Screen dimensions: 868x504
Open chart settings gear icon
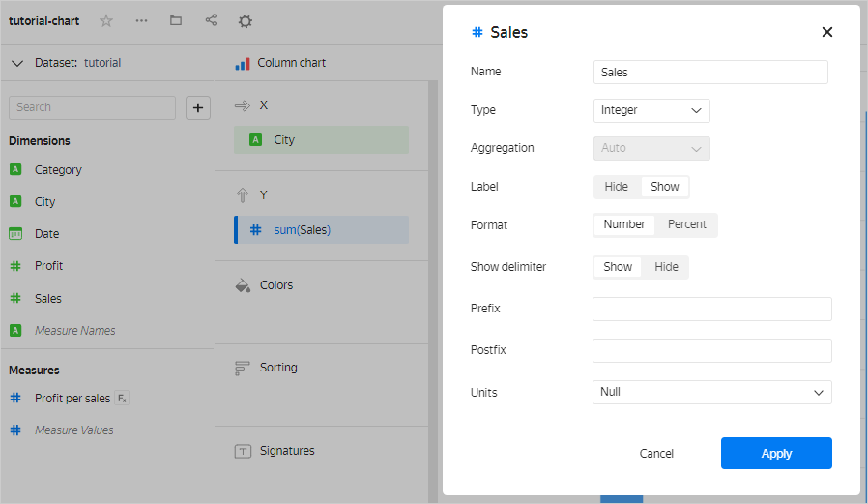coord(246,21)
